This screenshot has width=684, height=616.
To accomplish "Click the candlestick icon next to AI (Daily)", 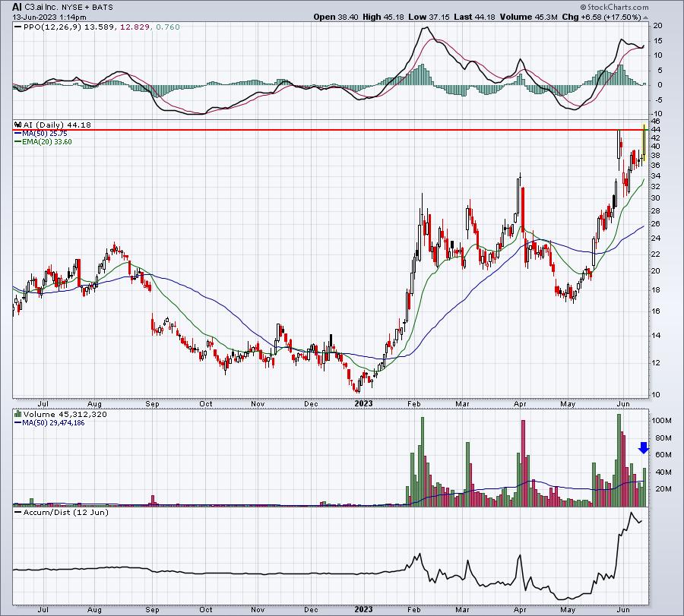I will (x=18, y=125).
